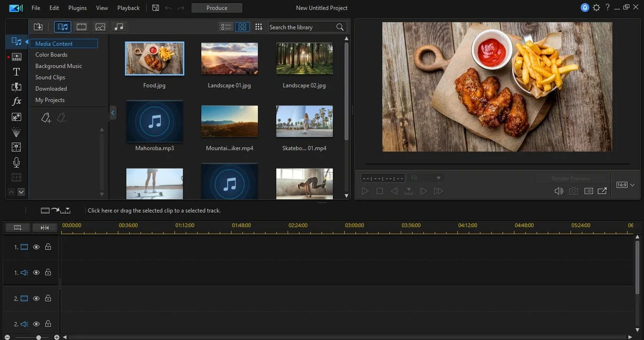Lock audio track 2 padlock
The image size is (644, 340).
48,324
